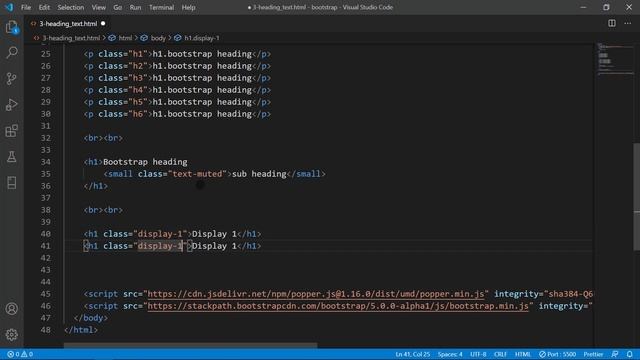Open the Go menu
This screenshot has height=360, width=640.
(x=118, y=7)
